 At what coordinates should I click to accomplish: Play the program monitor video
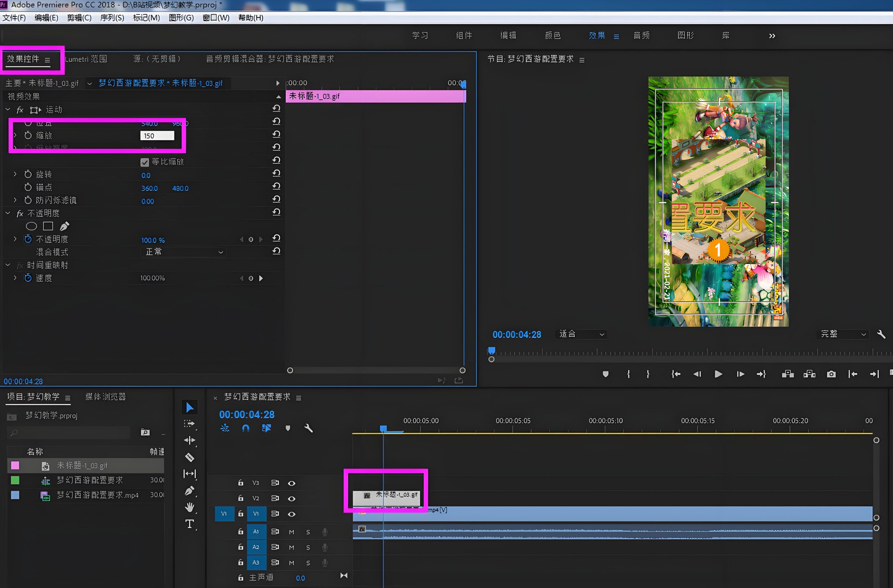pyautogui.click(x=718, y=374)
